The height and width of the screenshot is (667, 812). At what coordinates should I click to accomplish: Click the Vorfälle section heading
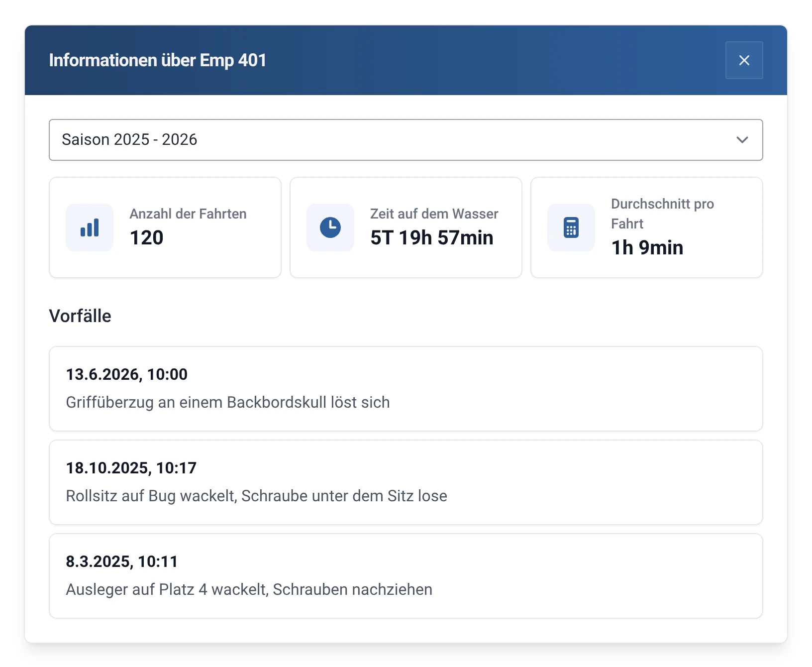80,316
